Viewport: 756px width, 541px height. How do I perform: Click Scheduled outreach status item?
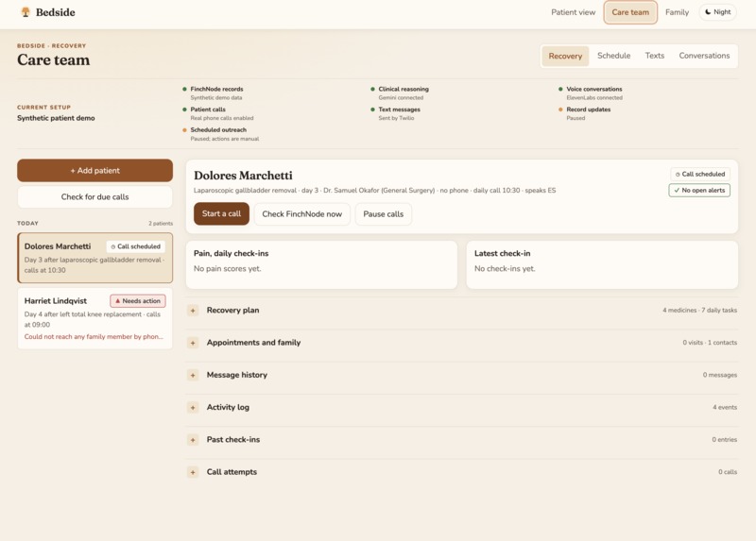pos(220,134)
